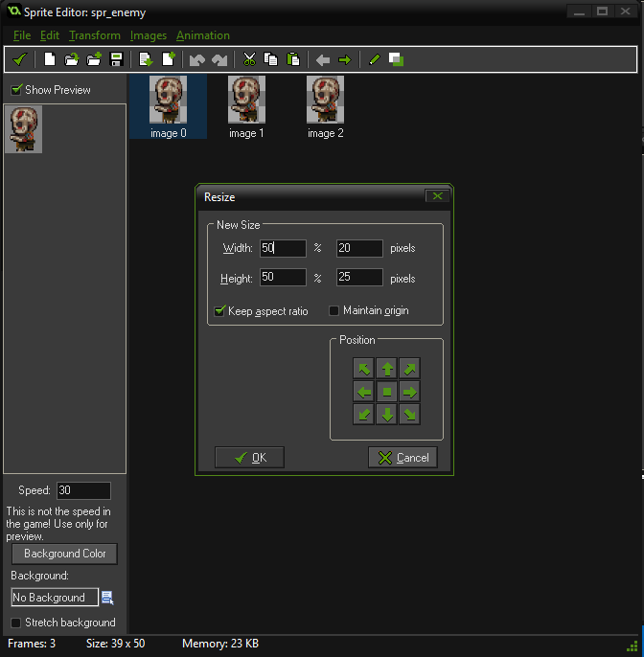The width and height of the screenshot is (644, 657).
Task: Enable Stretch background checkbox
Action: tap(16, 623)
